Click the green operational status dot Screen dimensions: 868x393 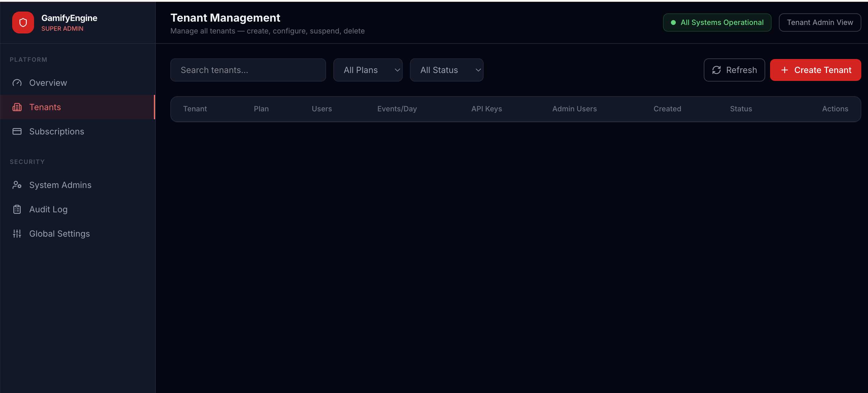pyautogui.click(x=673, y=22)
